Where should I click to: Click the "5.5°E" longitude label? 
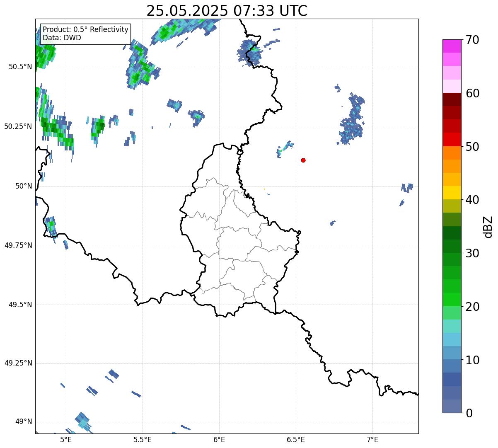tap(143, 439)
